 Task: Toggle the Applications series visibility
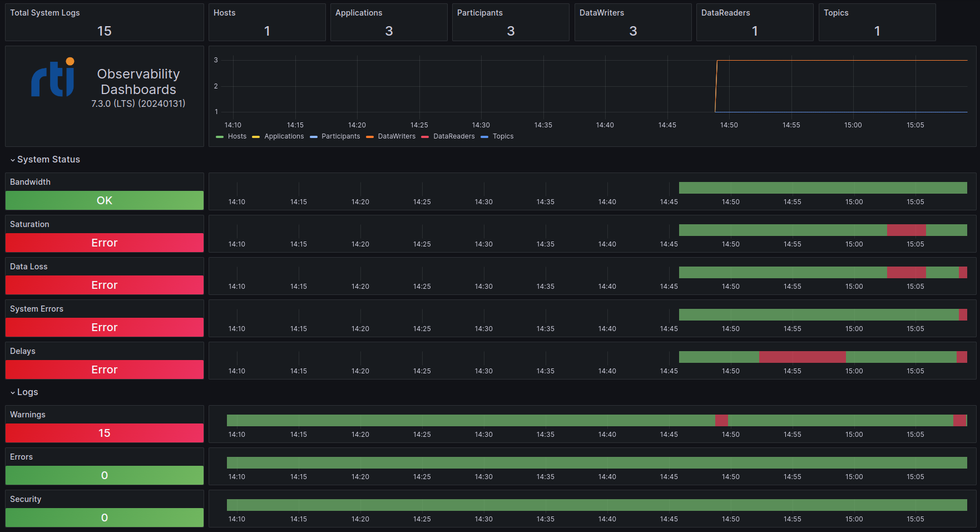pos(284,136)
